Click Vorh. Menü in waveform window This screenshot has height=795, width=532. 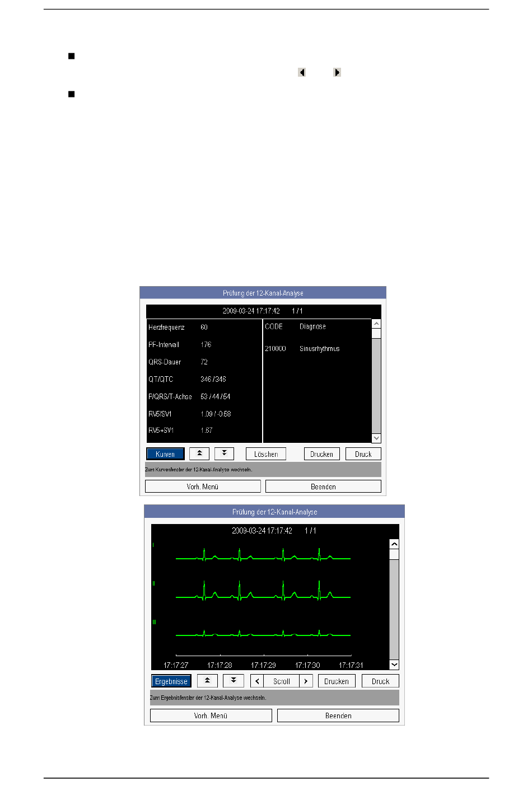pyautogui.click(x=211, y=715)
